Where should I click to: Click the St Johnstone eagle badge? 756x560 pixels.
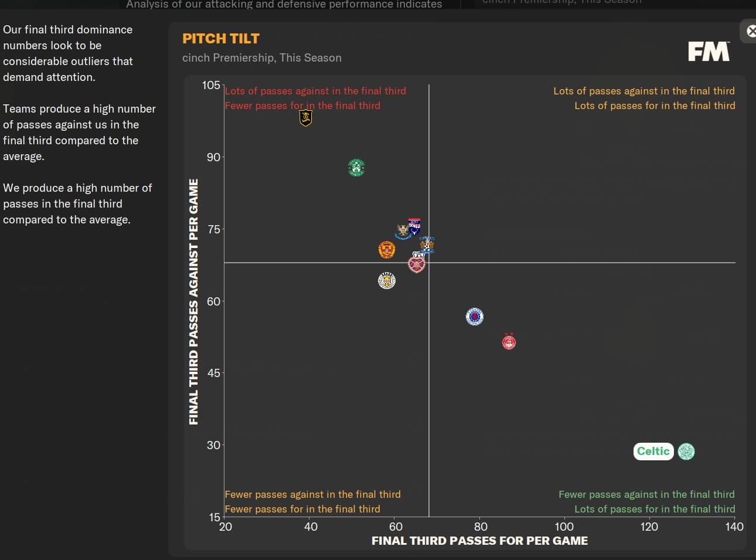(x=403, y=231)
